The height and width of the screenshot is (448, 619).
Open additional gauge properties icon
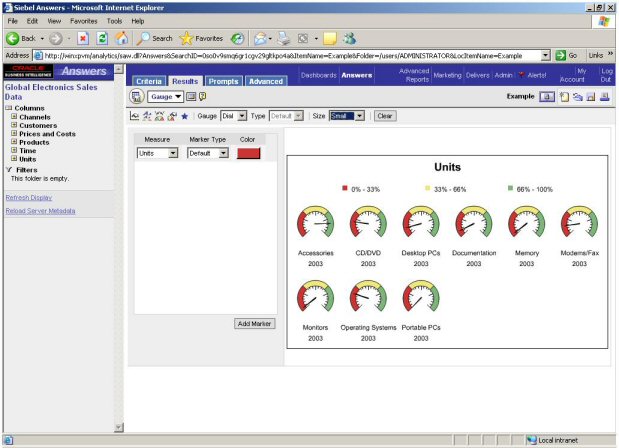[172, 116]
